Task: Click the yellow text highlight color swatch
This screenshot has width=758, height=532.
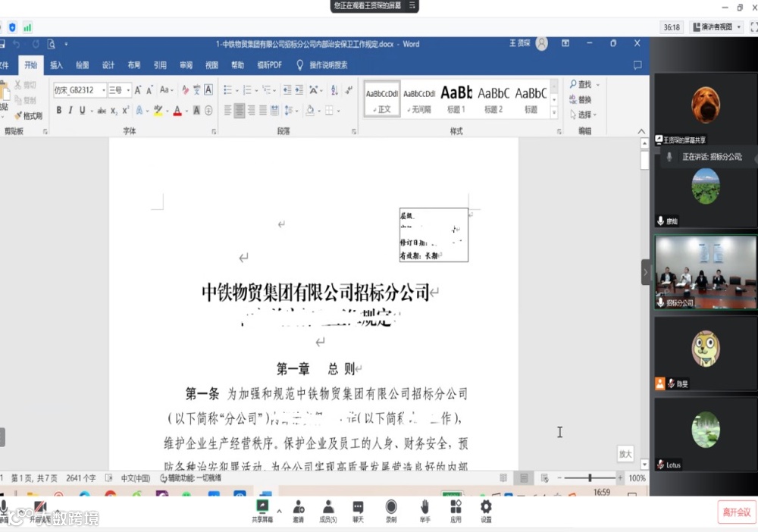Action: [x=158, y=111]
